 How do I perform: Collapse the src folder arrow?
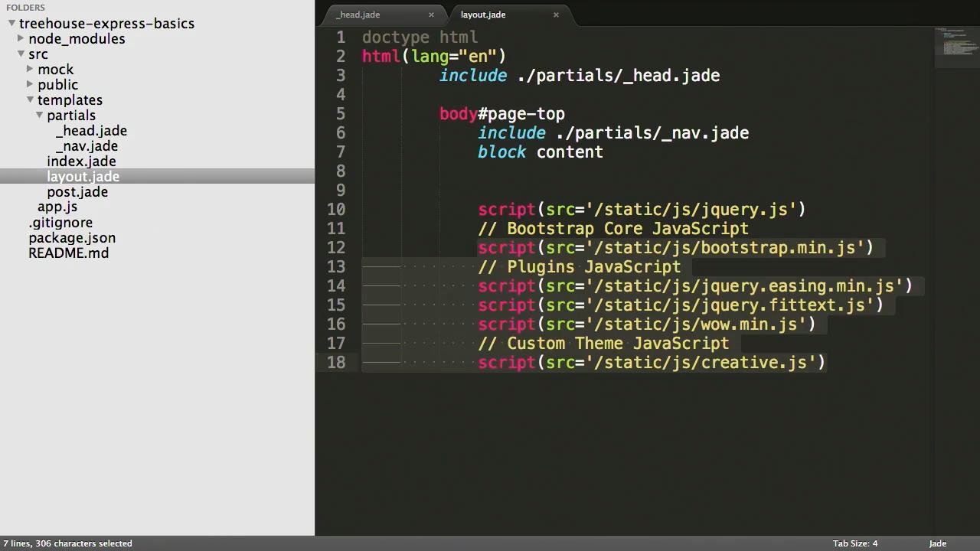(21, 54)
